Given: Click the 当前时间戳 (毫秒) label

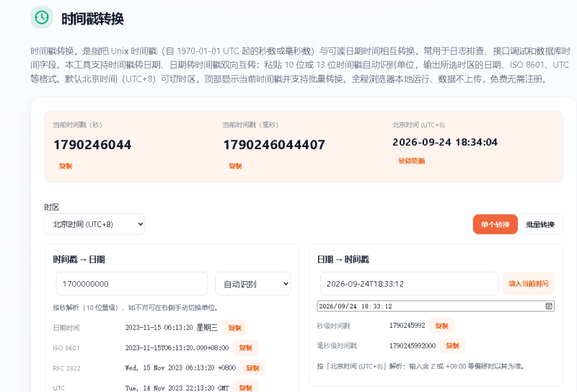Looking at the screenshot, I should click(x=250, y=125).
